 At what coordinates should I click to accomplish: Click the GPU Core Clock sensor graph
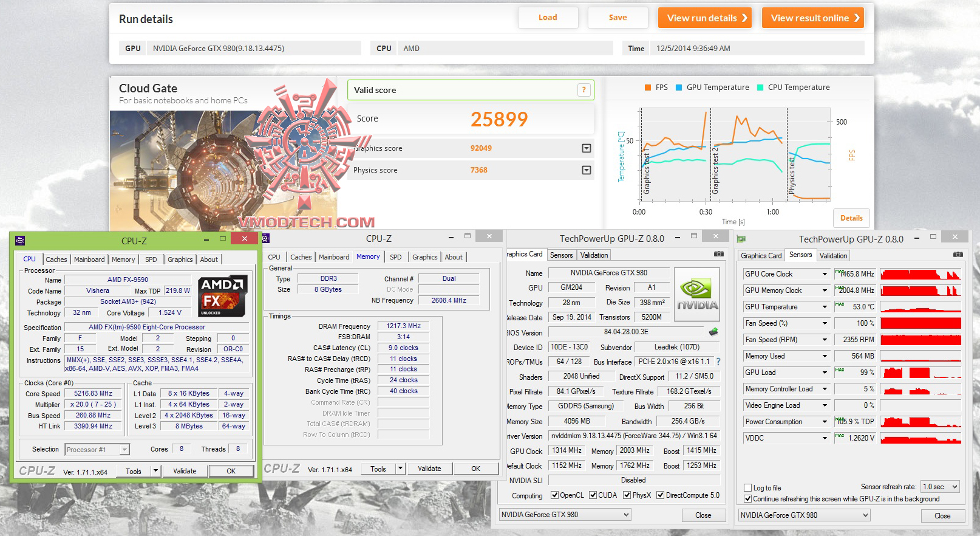pos(920,274)
